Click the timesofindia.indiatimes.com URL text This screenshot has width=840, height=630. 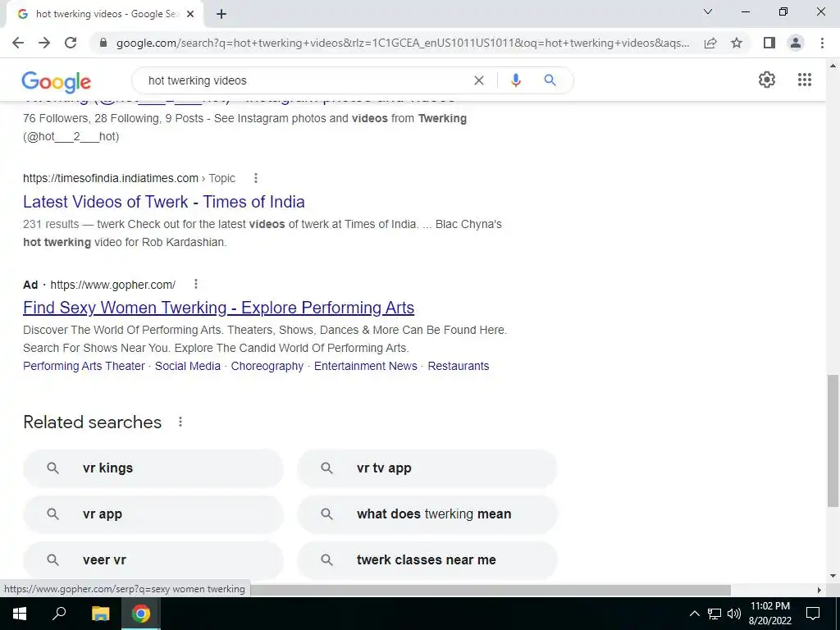click(111, 178)
